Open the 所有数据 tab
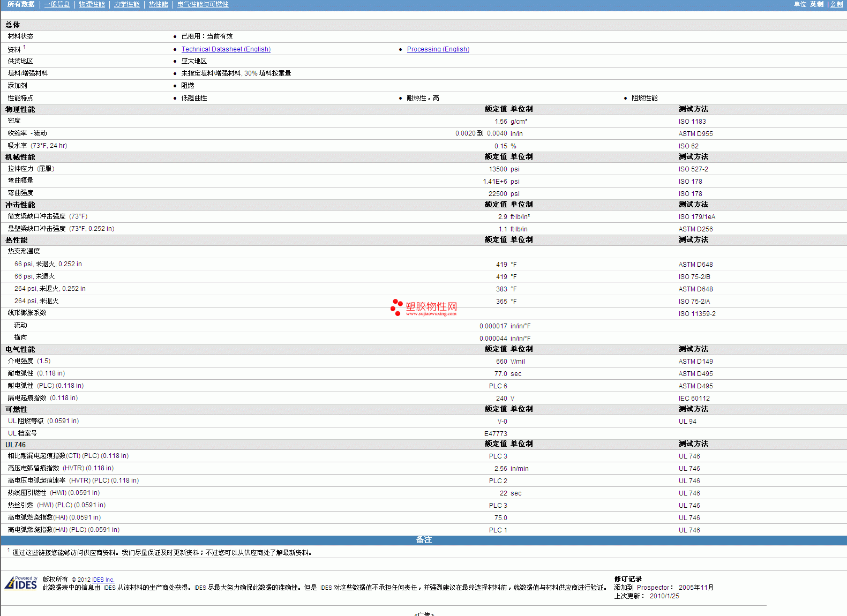 (x=21, y=4)
